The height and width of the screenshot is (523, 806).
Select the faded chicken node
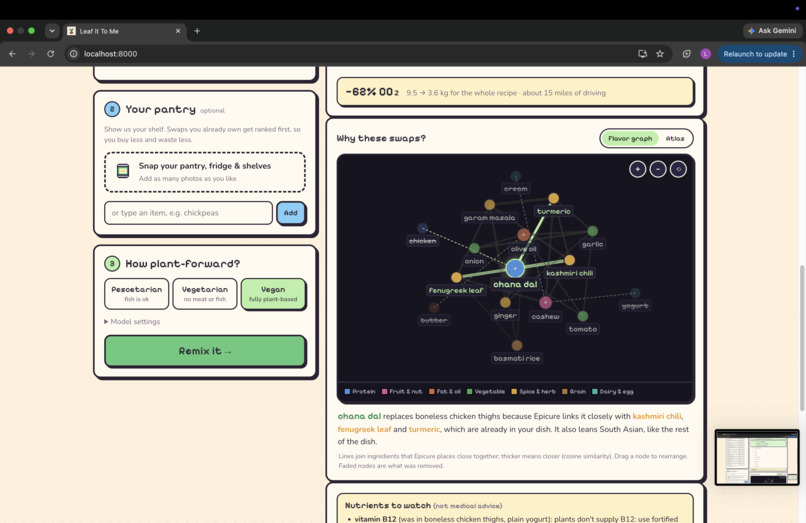click(x=423, y=228)
